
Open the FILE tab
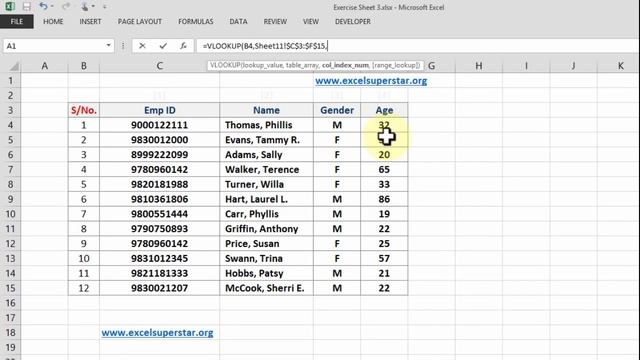(x=17, y=22)
